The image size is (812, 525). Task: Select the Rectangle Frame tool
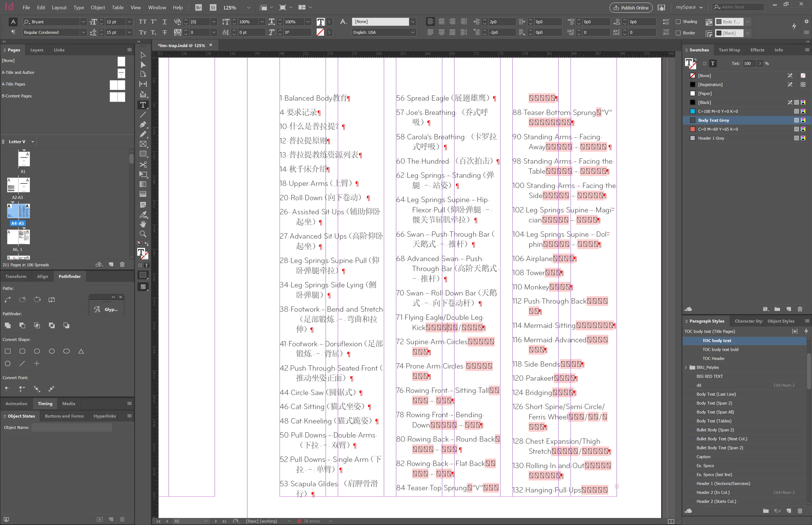pyautogui.click(x=143, y=144)
